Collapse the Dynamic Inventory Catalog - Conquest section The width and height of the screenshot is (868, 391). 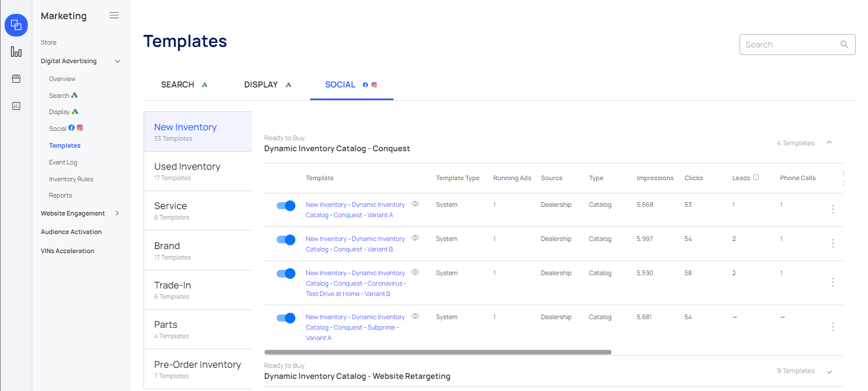click(829, 142)
